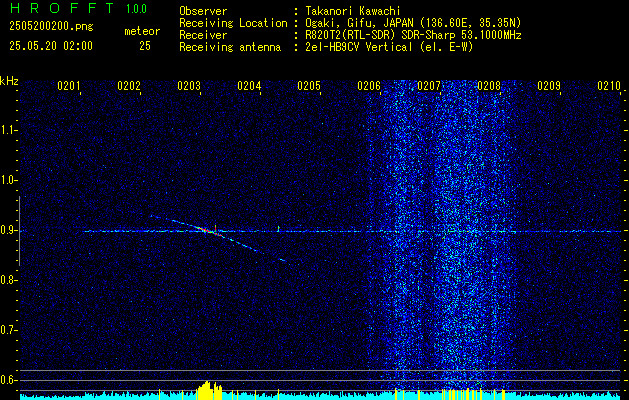Click the 0209 time marker
The height and width of the screenshot is (400, 629).
549,86
